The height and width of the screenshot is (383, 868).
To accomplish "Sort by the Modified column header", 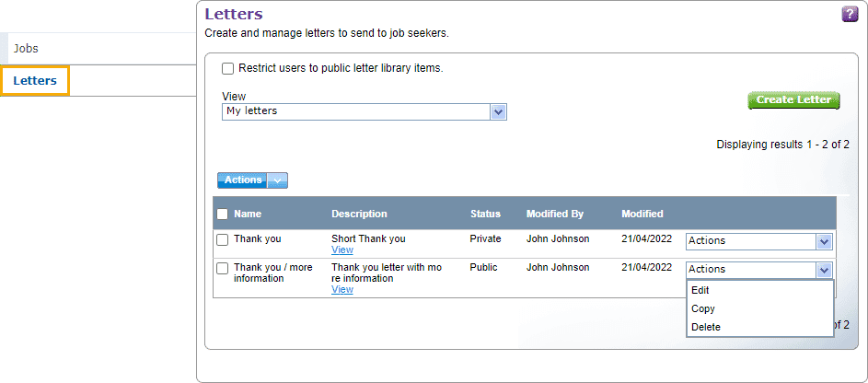I will pyautogui.click(x=642, y=214).
